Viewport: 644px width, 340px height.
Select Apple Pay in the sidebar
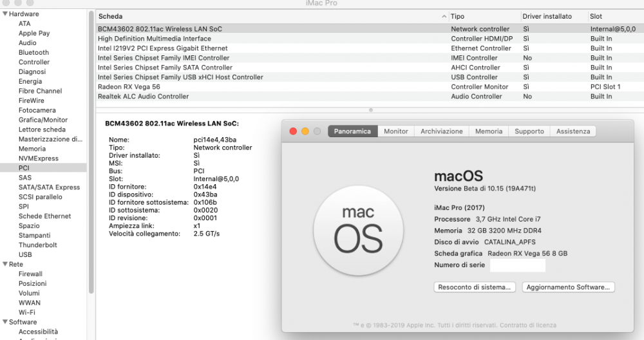tap(34, 33)
